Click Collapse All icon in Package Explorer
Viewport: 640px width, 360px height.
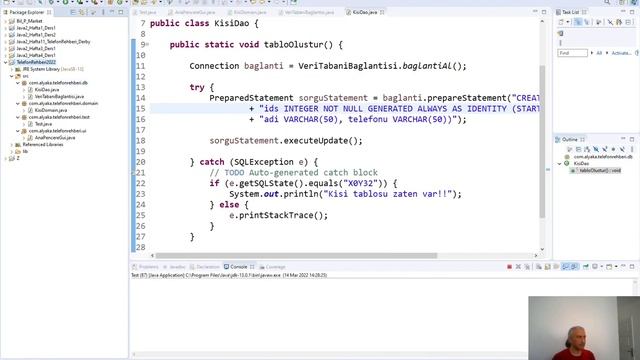(x=73, y=12)
